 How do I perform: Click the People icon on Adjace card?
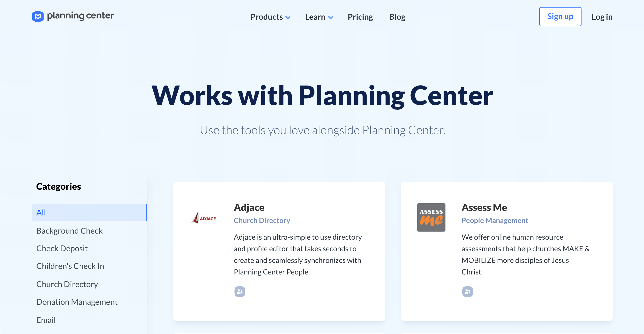click(x=240, y=292)
